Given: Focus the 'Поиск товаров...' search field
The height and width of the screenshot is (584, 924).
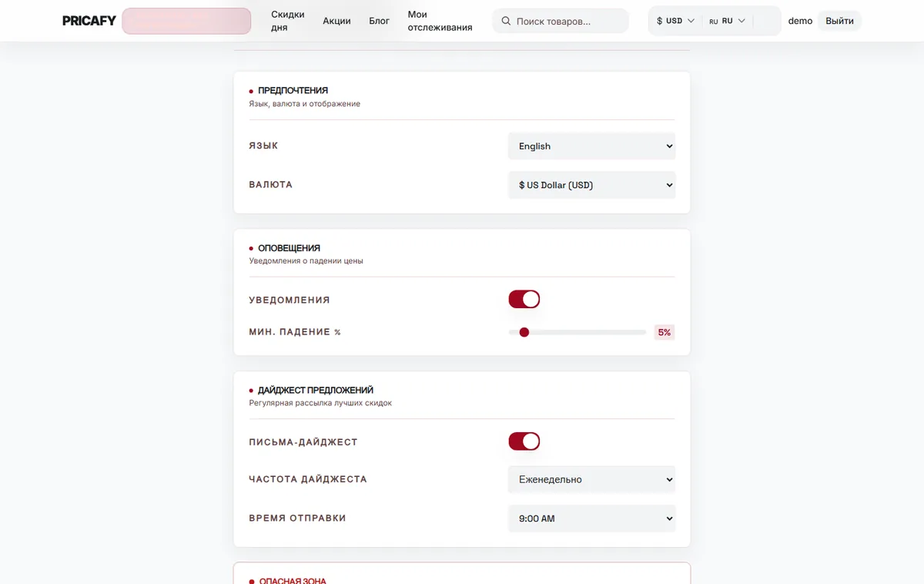Looking at the screenshot, I should [x=561, y=21].
